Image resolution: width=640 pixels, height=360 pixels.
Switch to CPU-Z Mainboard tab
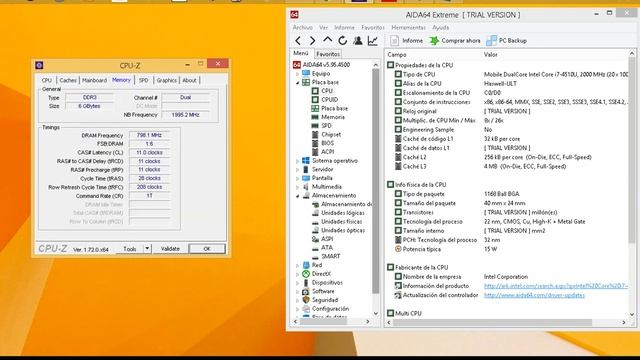94,80
